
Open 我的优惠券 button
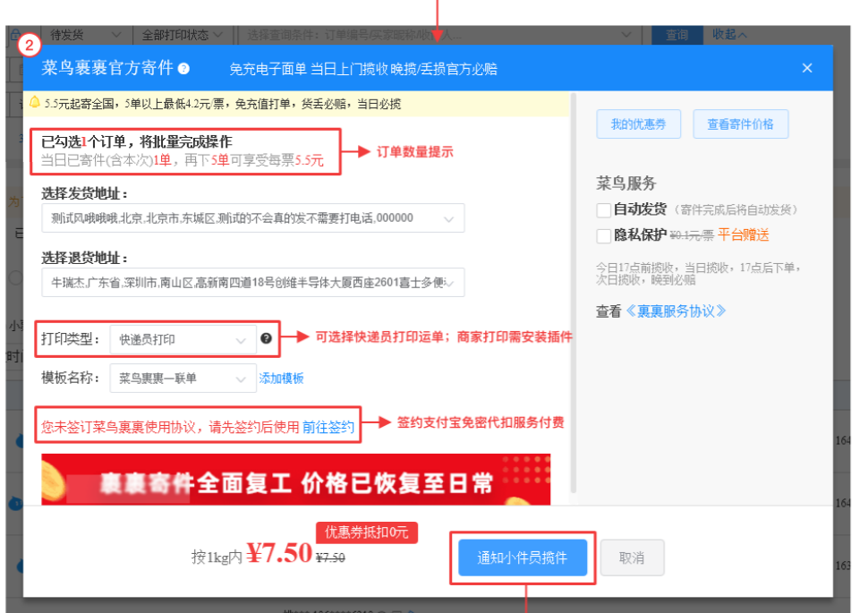tap(638, 124)
